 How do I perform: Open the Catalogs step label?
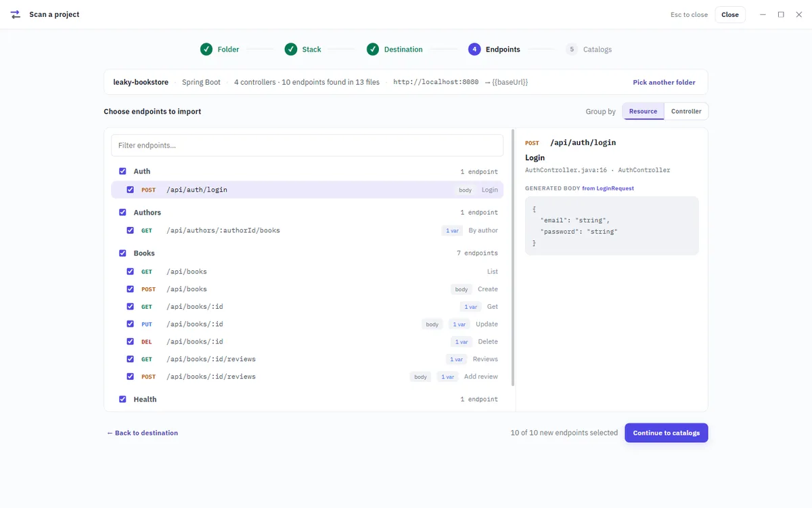pyautogui.click(x=597, y=49)
